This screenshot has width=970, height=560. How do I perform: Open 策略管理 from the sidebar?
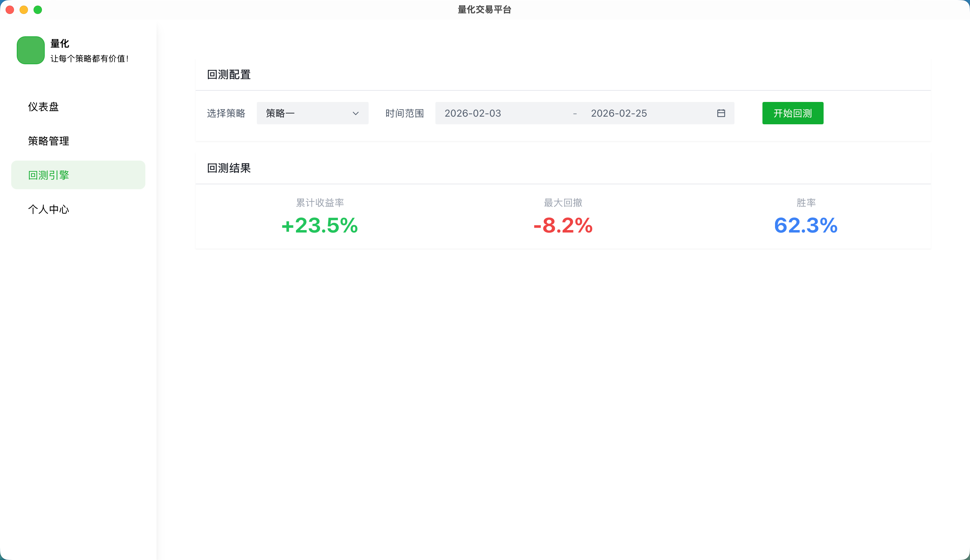click(49, 141)
